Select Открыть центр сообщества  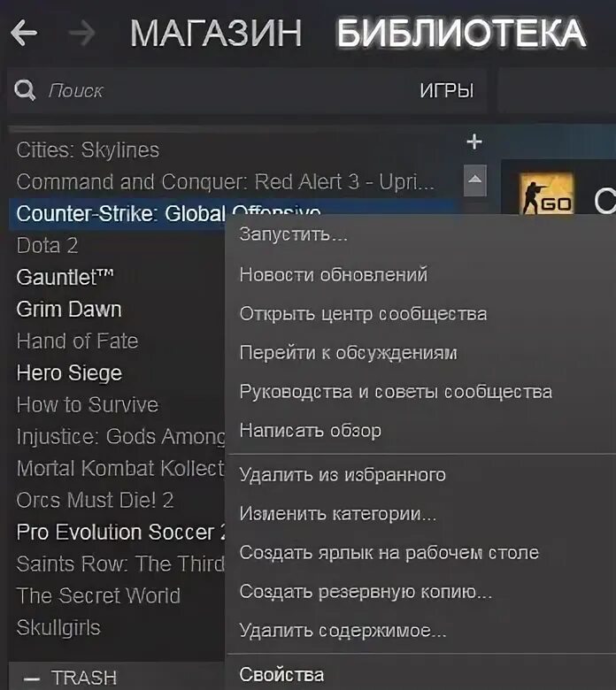pyautogui.click(x=363, y=314)
